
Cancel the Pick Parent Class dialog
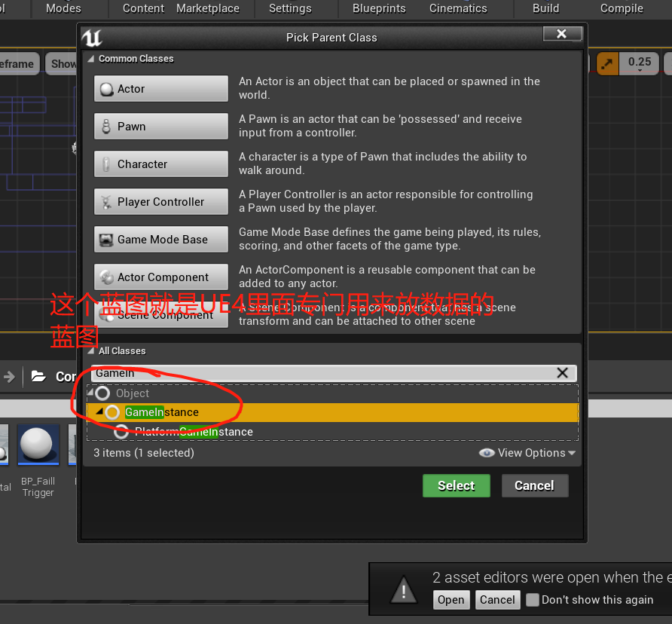[x=534, y=485]
